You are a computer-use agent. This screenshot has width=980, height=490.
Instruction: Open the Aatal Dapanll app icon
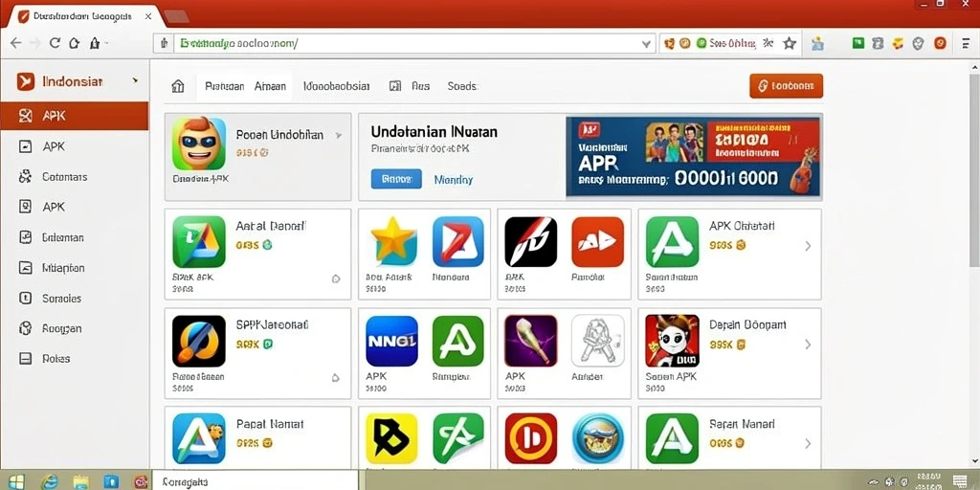click(x=199, y=241)
